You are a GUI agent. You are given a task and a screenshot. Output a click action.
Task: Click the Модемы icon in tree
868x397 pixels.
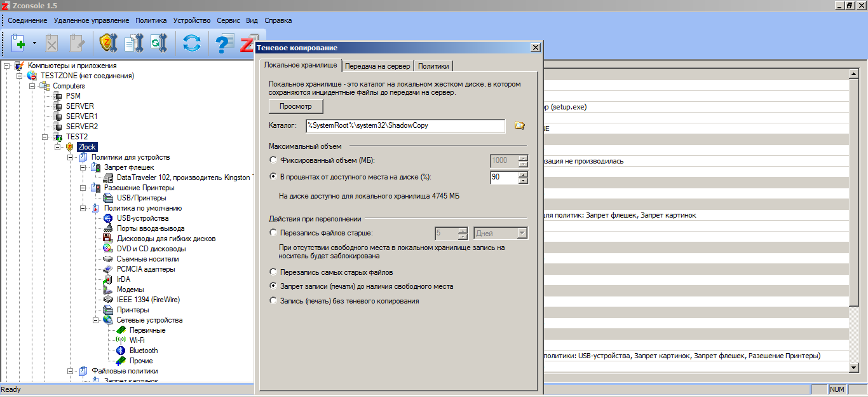108,289
